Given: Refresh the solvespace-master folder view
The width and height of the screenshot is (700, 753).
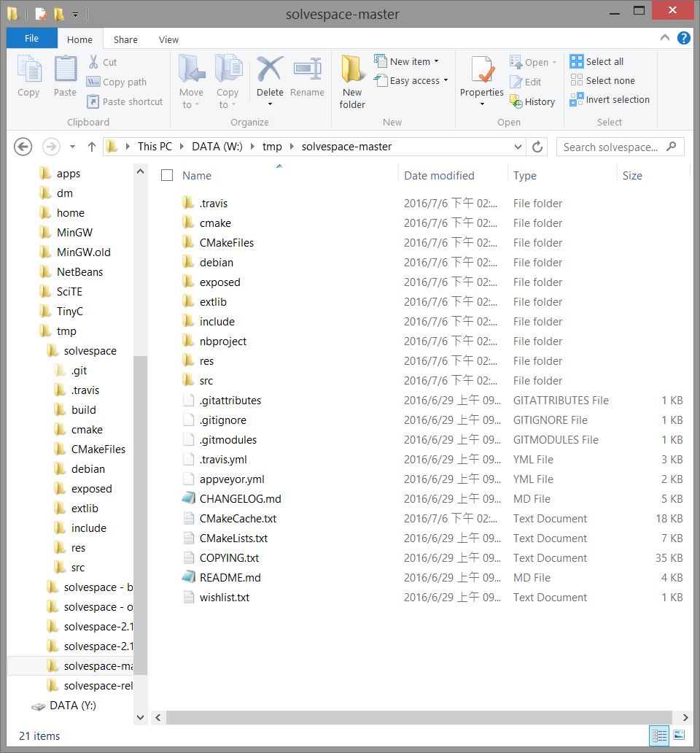Looking at the screenshot, I should pyautogui.click(x=537, y=147).
